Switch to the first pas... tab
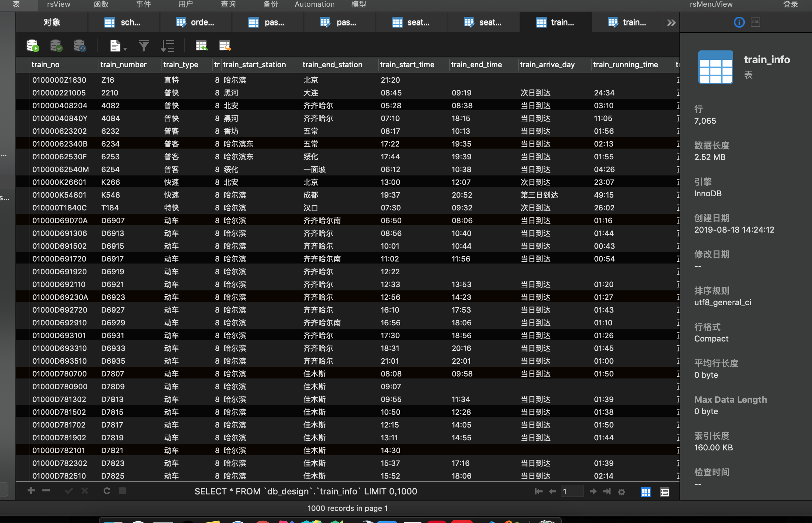Screen dimensions: 812x523 point(268,23)
